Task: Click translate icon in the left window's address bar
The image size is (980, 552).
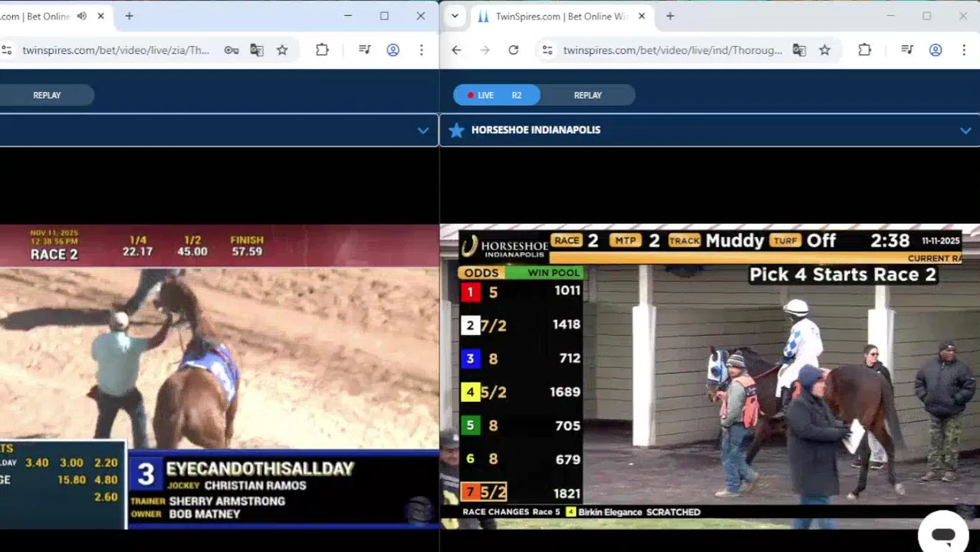Action: click(257, 50)
